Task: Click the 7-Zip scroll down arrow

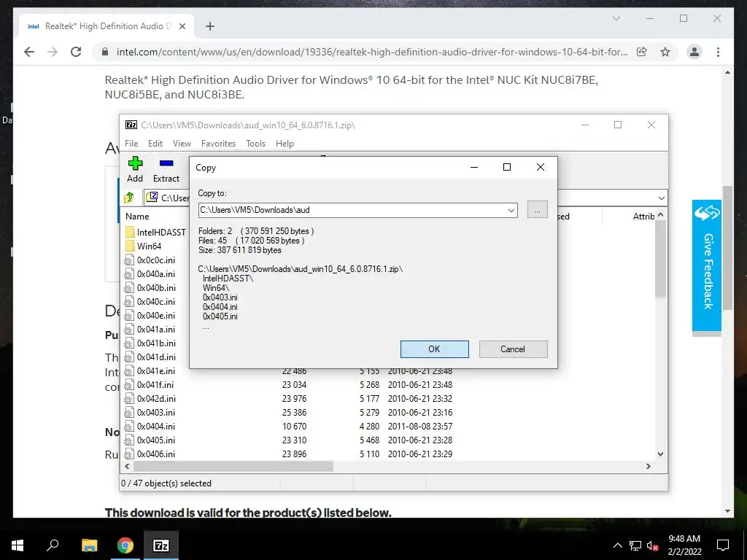Action: [x=660, y=454]
